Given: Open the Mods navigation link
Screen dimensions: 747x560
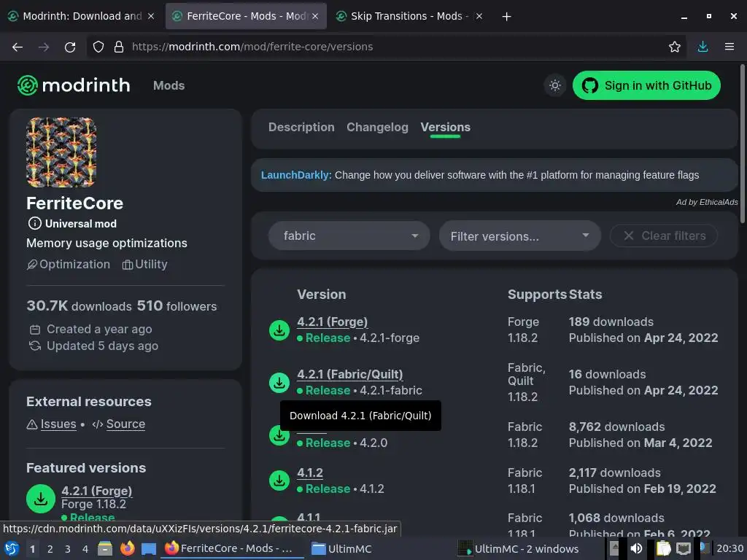Looking at the screenshot, I should click(169, 86).
